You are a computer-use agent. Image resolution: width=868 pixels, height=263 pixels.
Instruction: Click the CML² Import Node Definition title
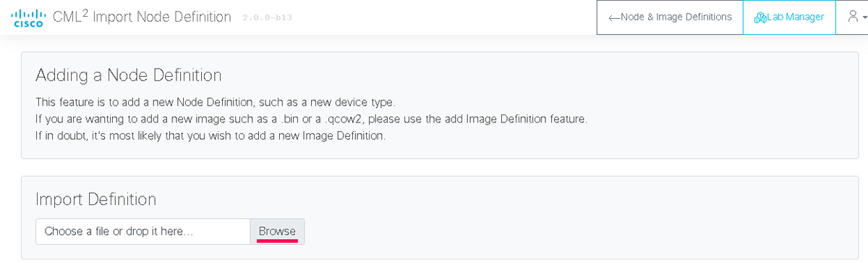pyautogui.click(x=142, y=17)
